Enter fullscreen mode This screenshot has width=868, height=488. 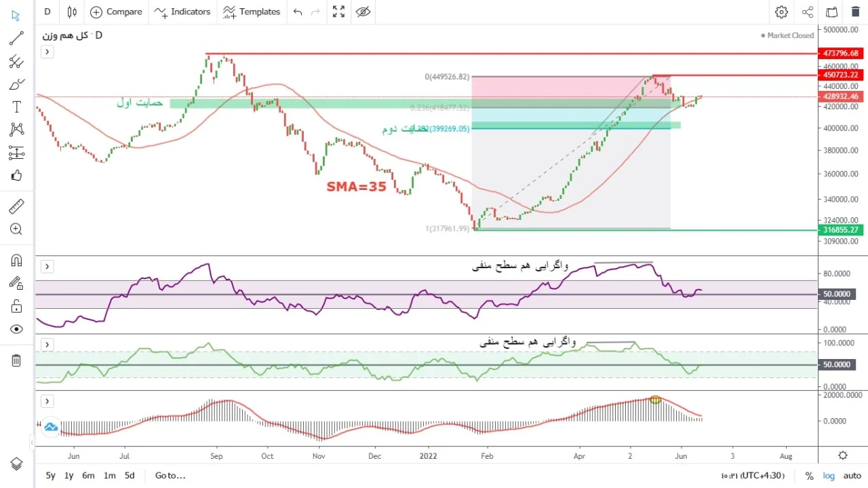[x=339, y=12]
